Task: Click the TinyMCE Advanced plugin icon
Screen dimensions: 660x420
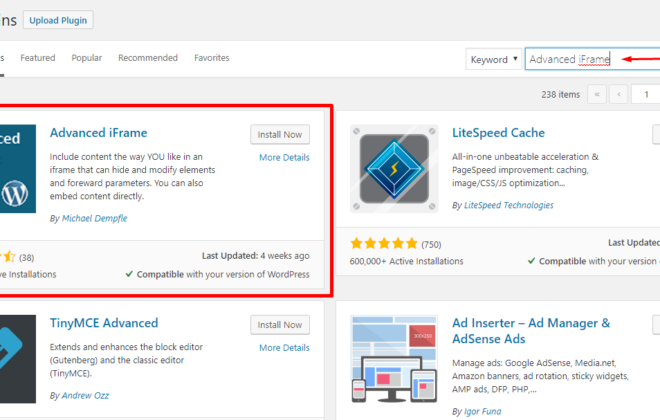Action: pos(18,359)
